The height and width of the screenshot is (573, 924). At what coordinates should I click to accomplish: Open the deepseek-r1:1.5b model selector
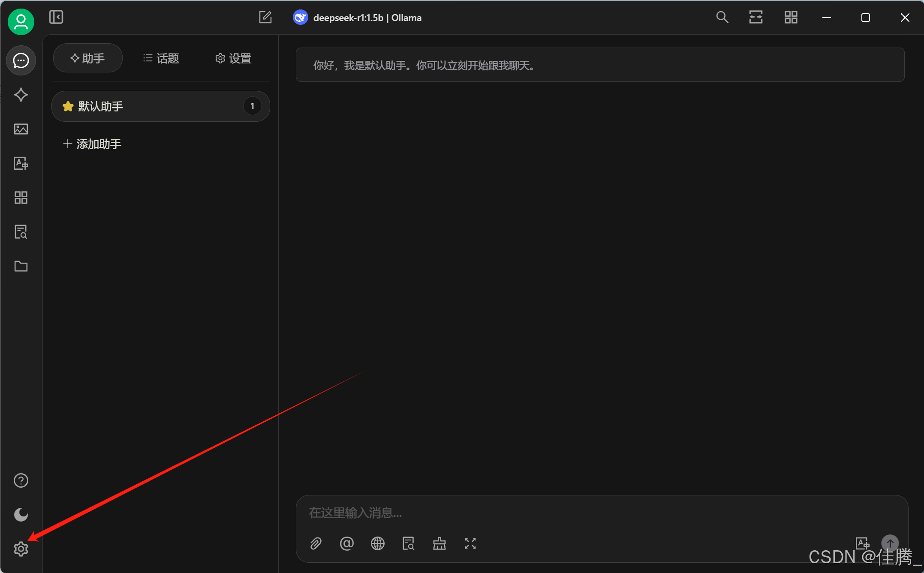pyautogui.click(x=358, y=18)
